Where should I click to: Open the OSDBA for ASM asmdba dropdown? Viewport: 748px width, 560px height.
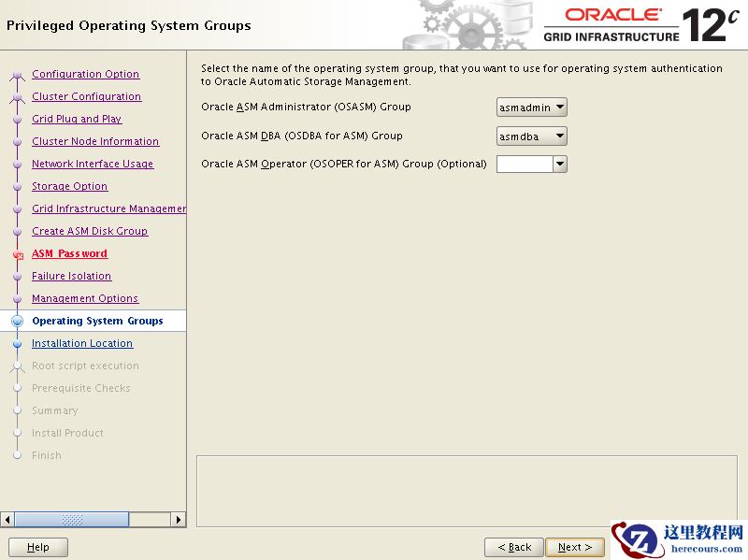pos(531,136)
